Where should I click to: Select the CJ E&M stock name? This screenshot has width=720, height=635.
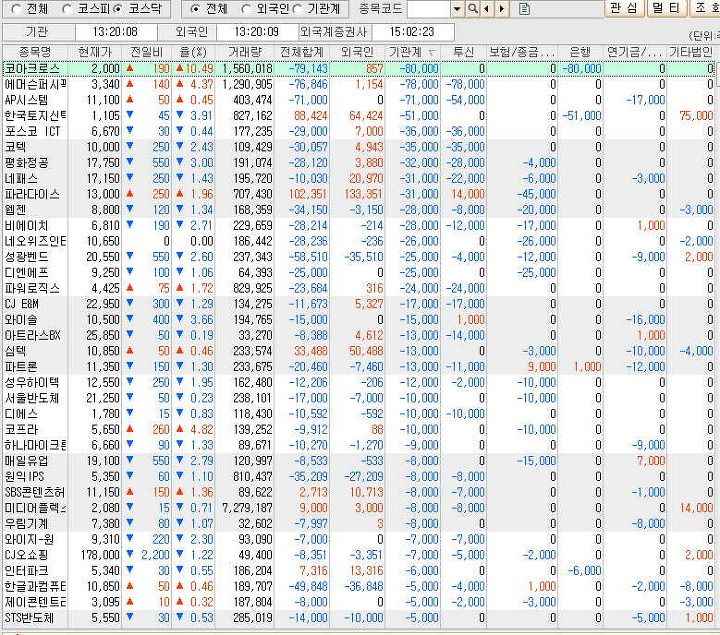click(x=22, y=304)
